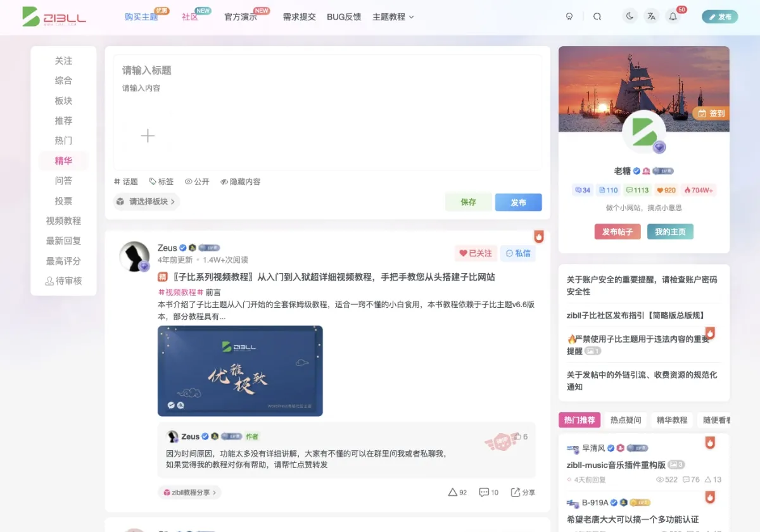This screenshot has width=760, height=532.
Task: Open zibll子比社区发布指引 link
Action: (636, 315)
